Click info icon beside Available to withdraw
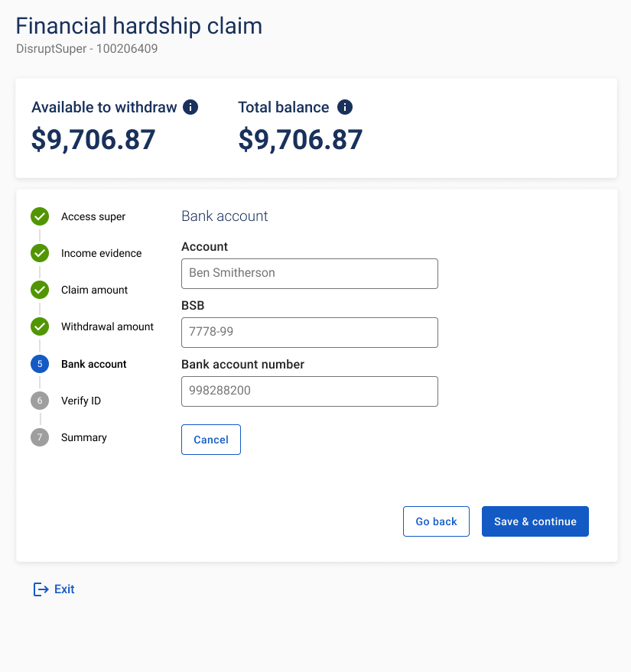The image size is (631, 672). (x=190, y=107)
